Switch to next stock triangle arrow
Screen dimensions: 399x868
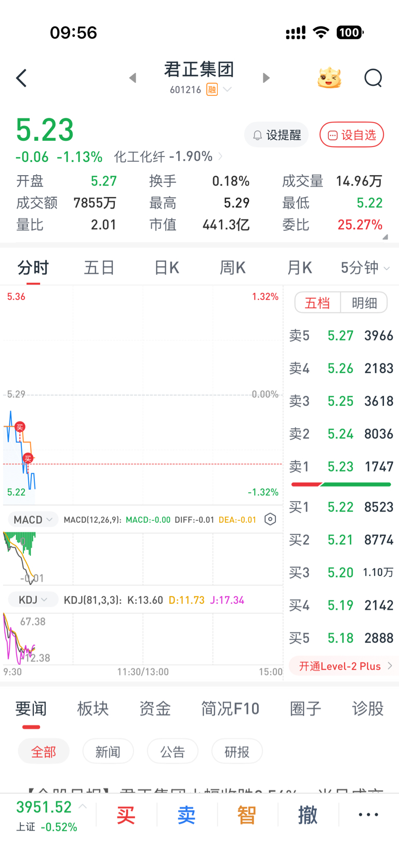[266, 78]
